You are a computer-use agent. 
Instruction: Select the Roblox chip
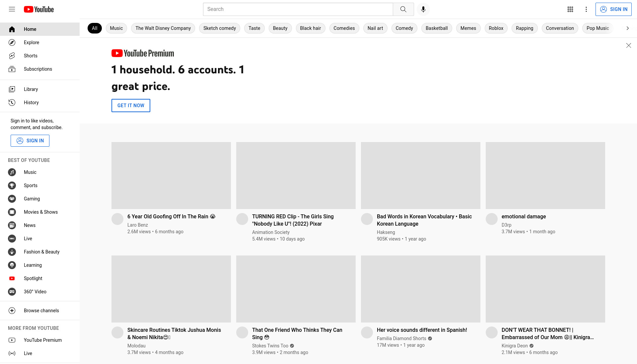496,28
